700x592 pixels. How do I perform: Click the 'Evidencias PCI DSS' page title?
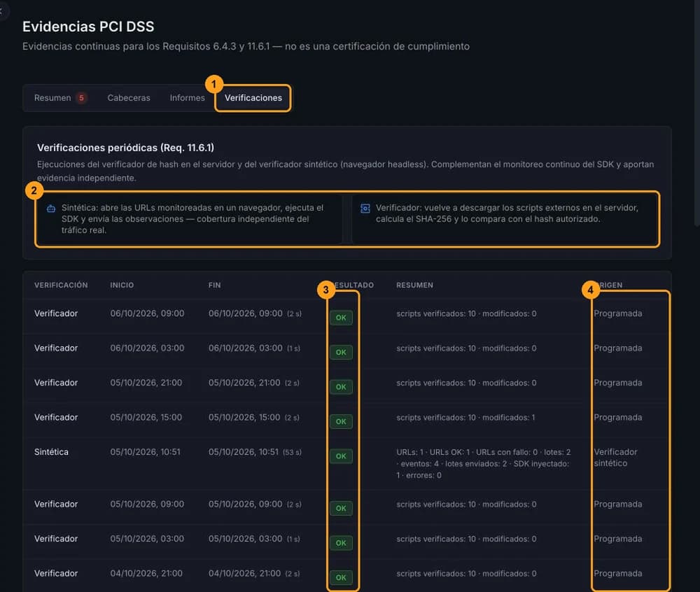click(88, 27)
